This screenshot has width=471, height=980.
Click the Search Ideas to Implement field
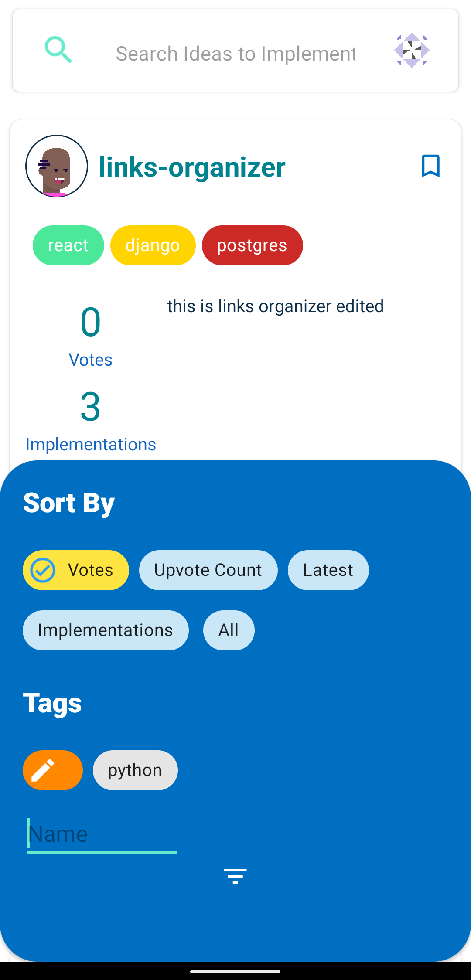tap(235, 54)
